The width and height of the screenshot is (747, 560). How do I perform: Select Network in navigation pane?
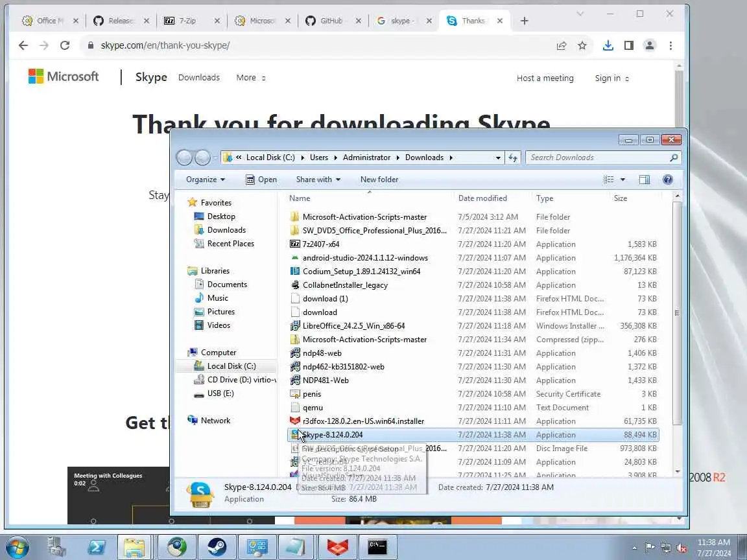pyautogui.click(x=215, y=421)
